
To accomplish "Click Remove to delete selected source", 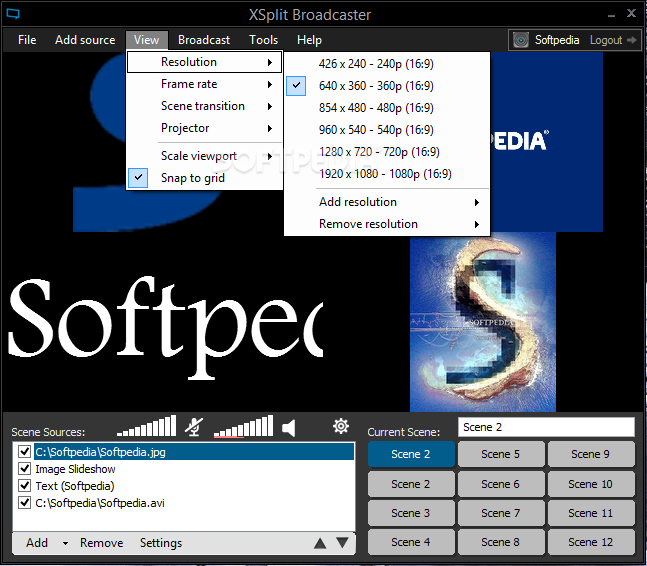I will [102, 543].
